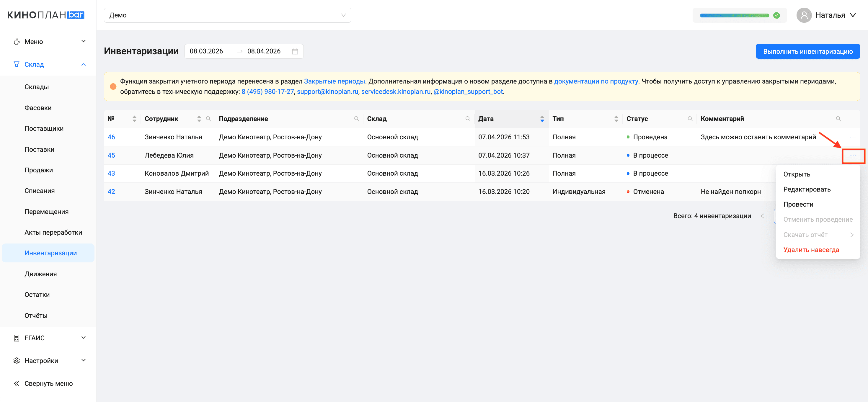Click search icon in Склад column header
The image size is (868, 402).
coord(468,119)
